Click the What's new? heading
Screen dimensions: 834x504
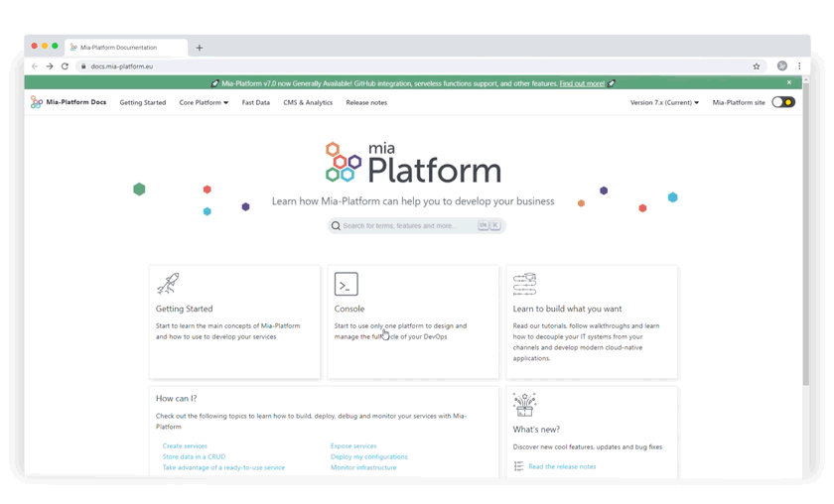(x=536, y=430)
